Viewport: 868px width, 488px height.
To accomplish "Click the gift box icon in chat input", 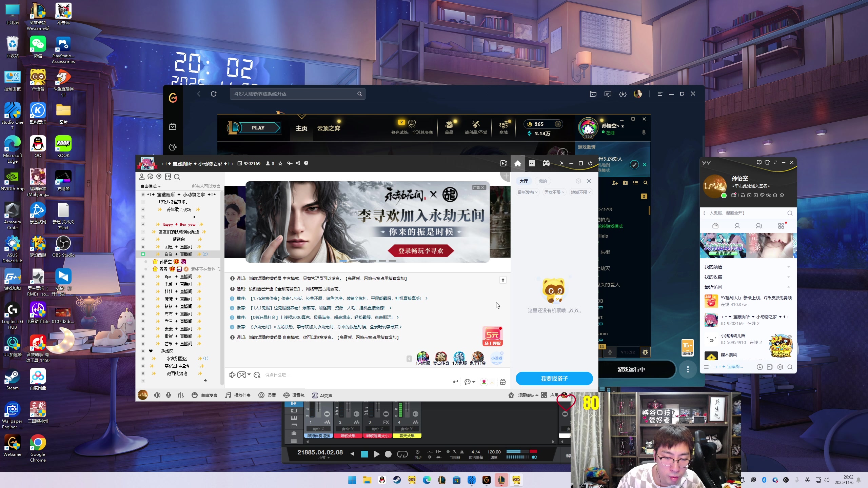I will point(503,382).
